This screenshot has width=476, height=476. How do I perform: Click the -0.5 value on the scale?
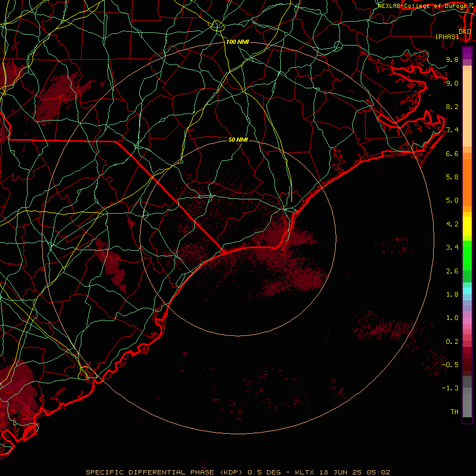click(x=450, y=365)
